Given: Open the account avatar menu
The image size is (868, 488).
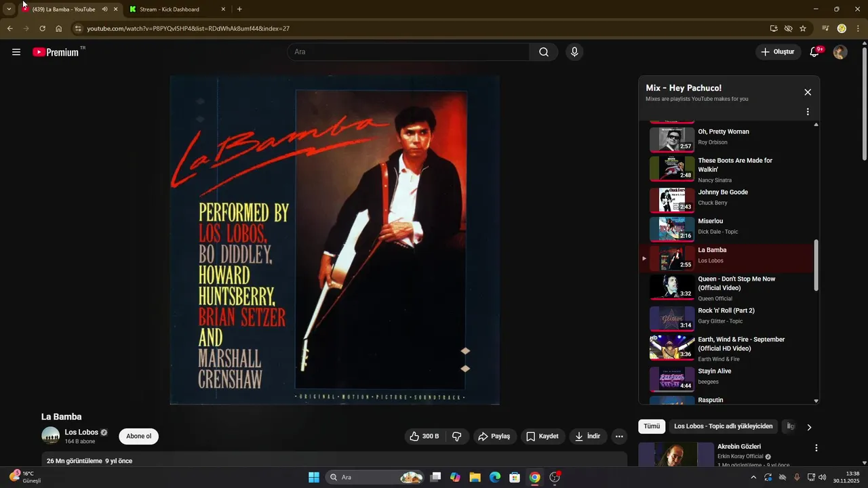Looking at the screenshot, I should coord(840,52).
